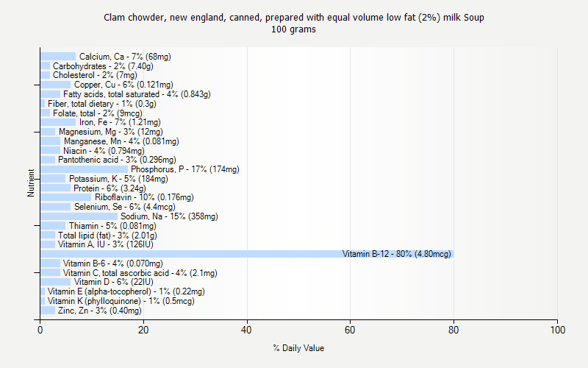This screenshot has width=588, height=368.
Task: Click the '% Daily Value' axis title
Action: (298, 348)
